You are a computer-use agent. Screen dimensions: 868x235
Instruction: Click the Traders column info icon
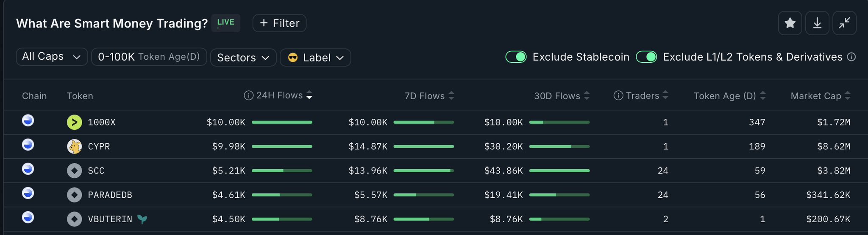618,95
